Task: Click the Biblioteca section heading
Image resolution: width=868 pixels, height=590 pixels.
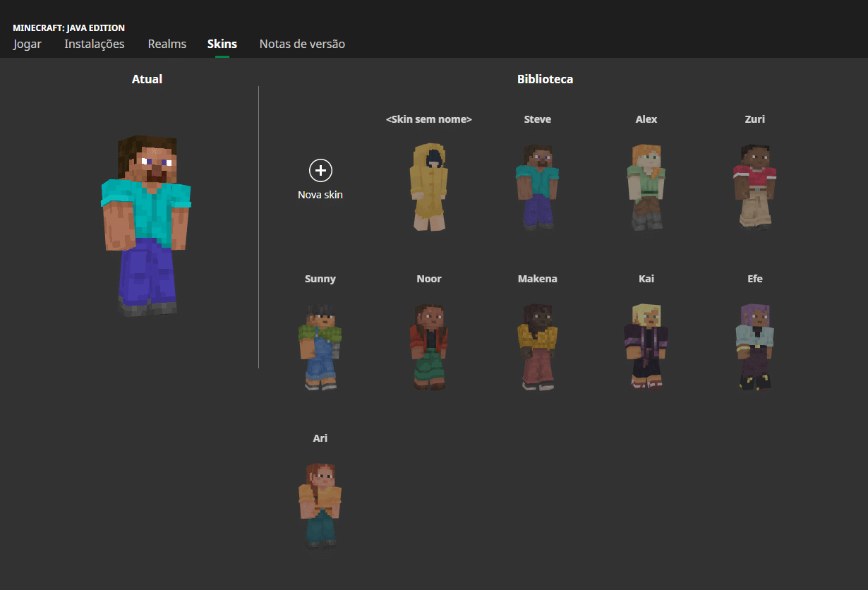Action: point(545,79)
